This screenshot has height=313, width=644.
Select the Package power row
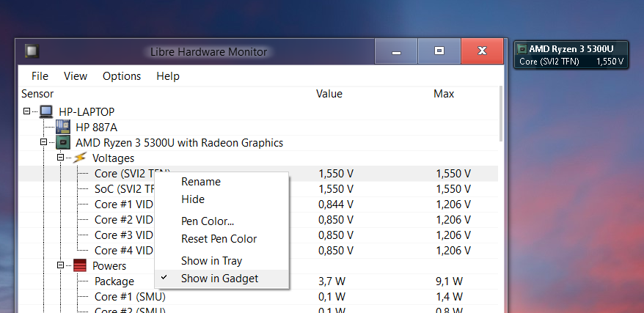[258, 281]
